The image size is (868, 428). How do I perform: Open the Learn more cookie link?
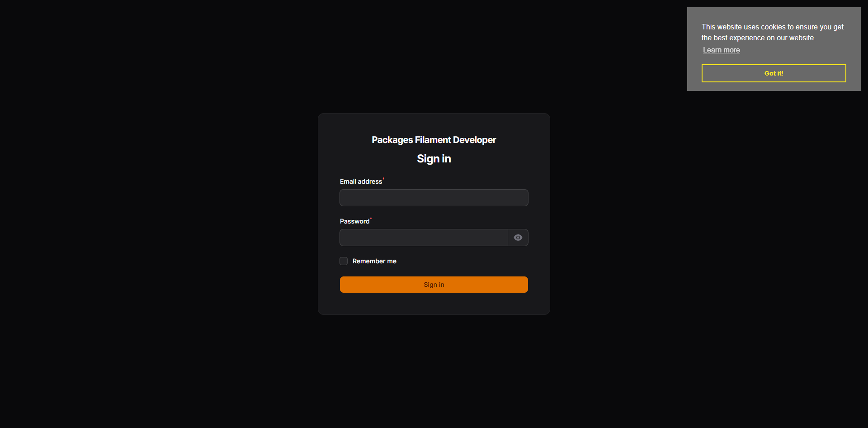[x=722, y=50]
